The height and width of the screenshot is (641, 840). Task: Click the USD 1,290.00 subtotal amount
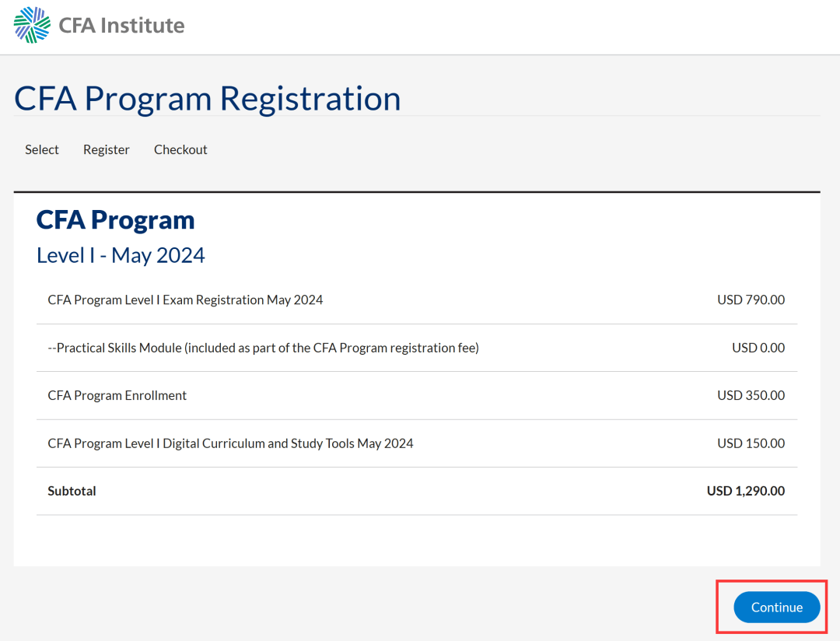(746, 491)
